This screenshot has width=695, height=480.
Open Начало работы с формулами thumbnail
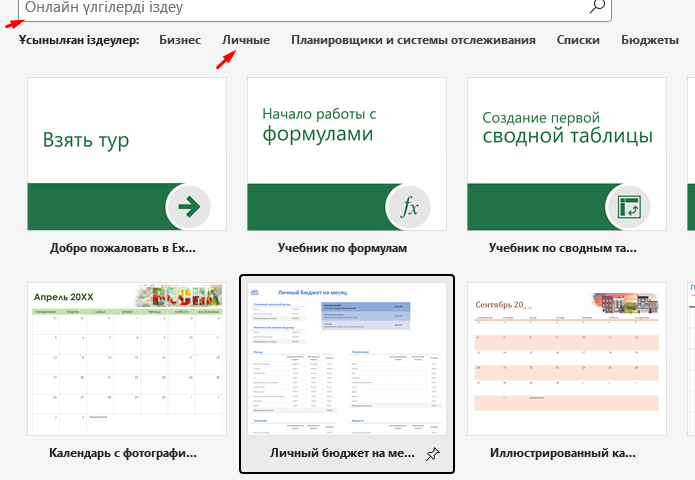pyautogui.click(x=347, y=154)
